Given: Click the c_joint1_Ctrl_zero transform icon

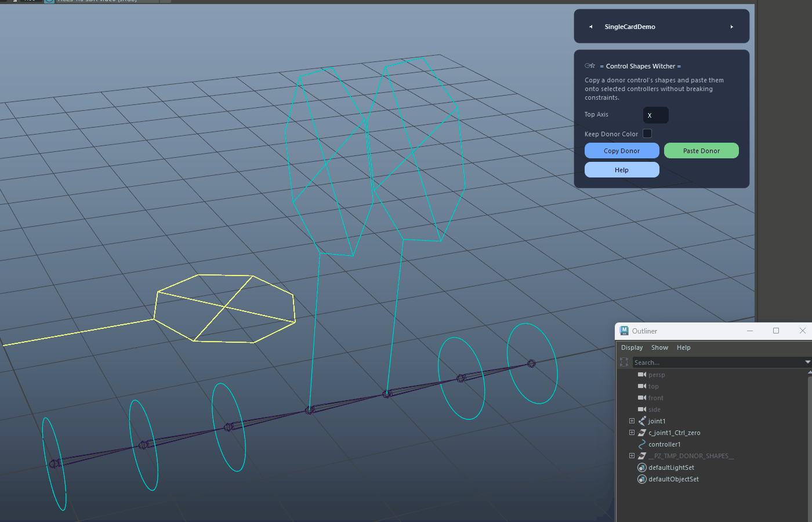Looking at the screenshot, I should pyautogui.click(x=642, y=433).
